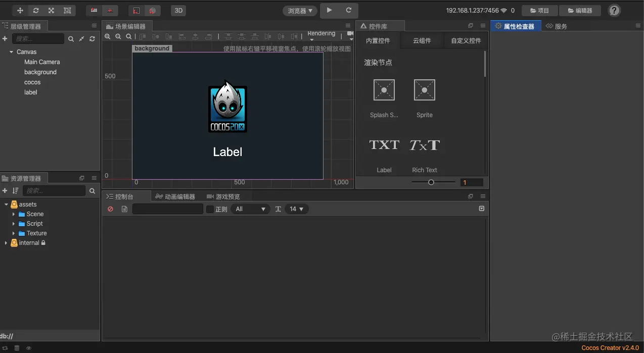Open 层级管理器 panel menu
Screen dimensions: 644x353
point(94,26)
